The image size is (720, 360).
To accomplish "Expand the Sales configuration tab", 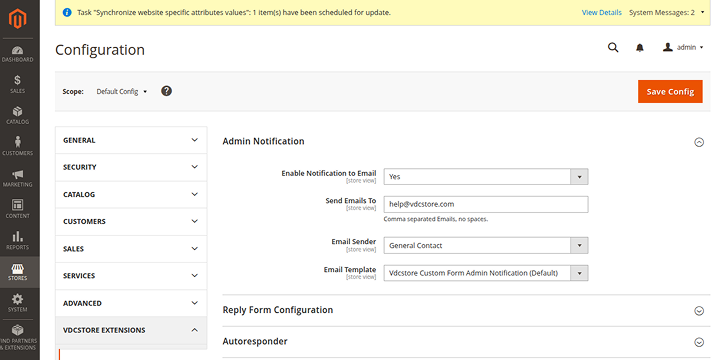I will pyautogui.click(x=131, y=249).
